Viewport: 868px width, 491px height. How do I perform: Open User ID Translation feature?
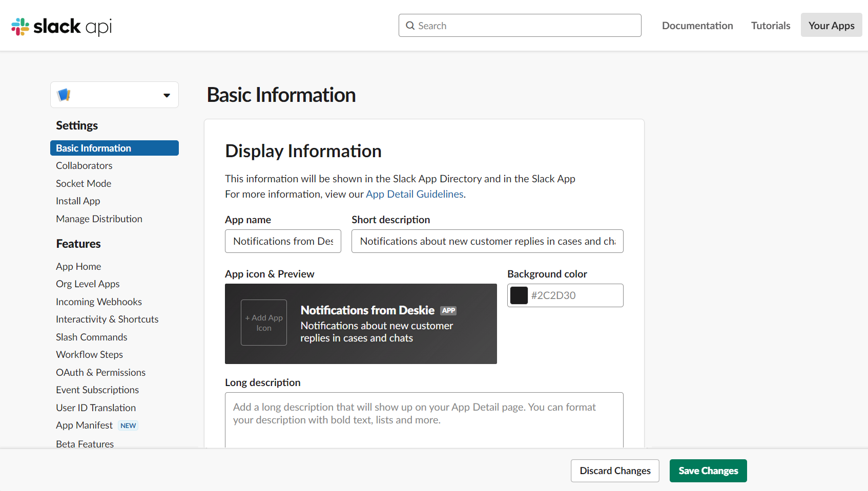96,408
